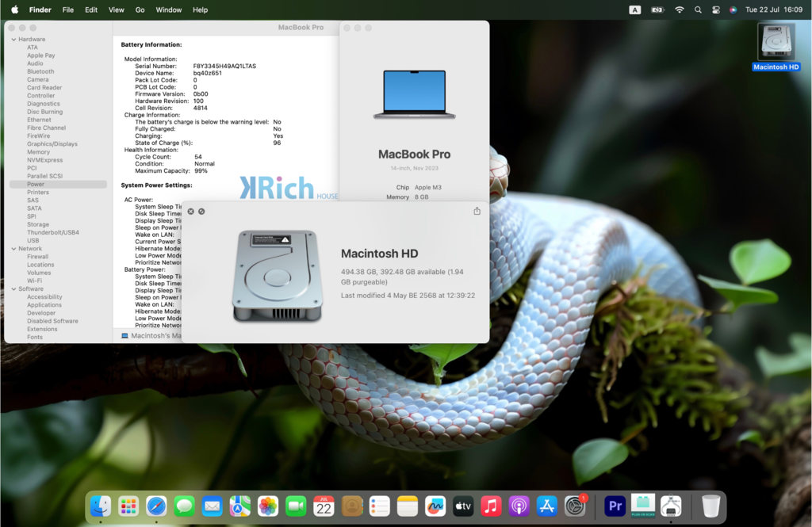Image resolution: width=812 pixels, height=527 pixels.
Task: Click the menu bar date and time
Action: point(774,10)
